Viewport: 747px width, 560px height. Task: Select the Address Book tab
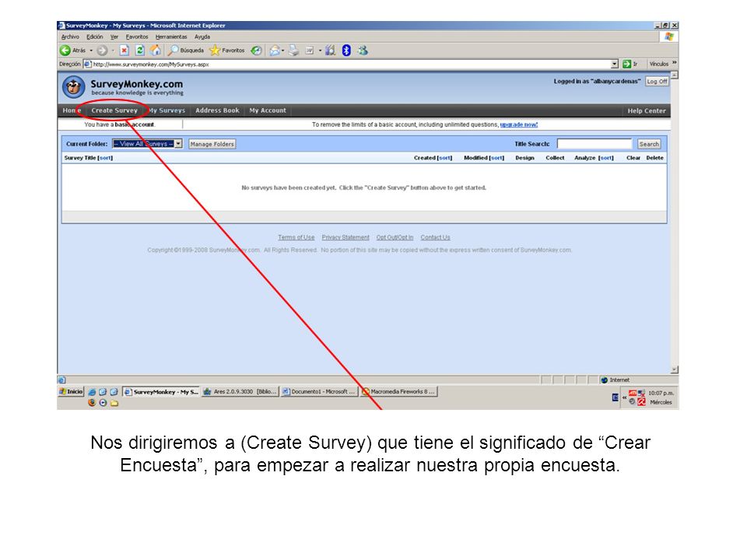click(x=217, y=110)
